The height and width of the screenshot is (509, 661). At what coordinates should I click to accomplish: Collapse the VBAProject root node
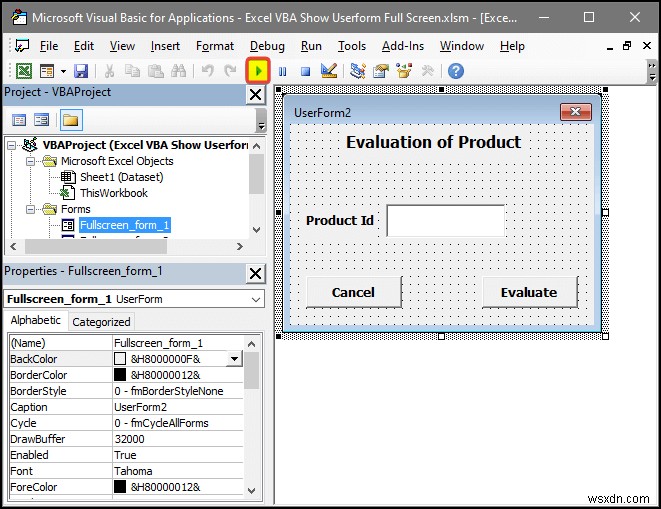(12, 145)
